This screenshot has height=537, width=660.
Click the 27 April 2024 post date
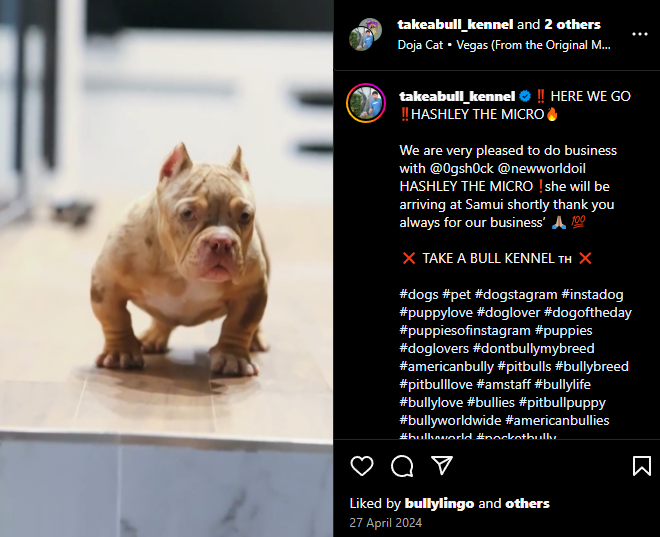(386, 523)
